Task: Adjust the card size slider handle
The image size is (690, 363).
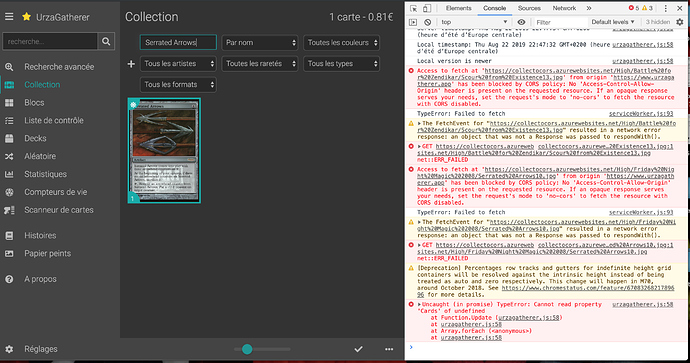Action: [x=247, y=349]
